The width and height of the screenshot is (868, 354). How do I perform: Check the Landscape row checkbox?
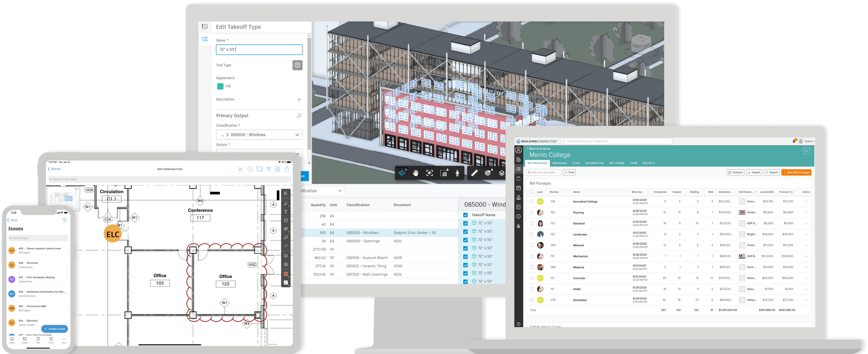532,234
